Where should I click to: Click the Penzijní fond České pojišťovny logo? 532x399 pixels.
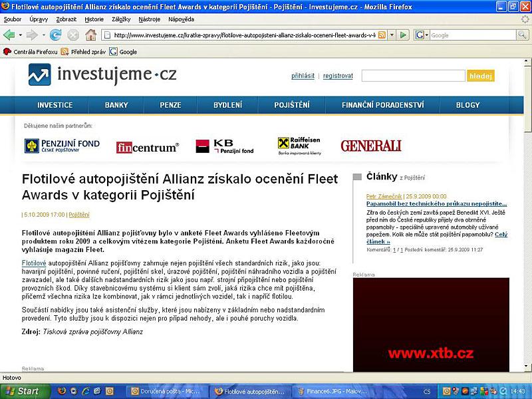point(62,146)
